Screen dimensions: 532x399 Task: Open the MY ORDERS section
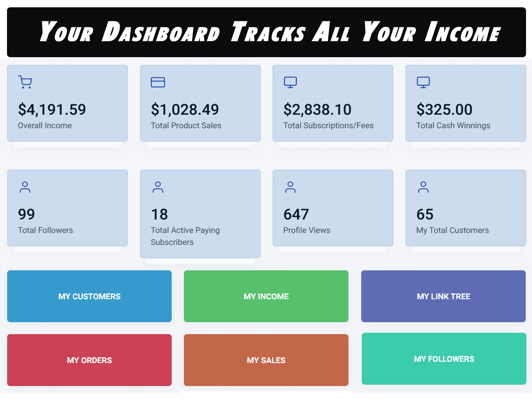pyautogui.click(x=89, y=360)
